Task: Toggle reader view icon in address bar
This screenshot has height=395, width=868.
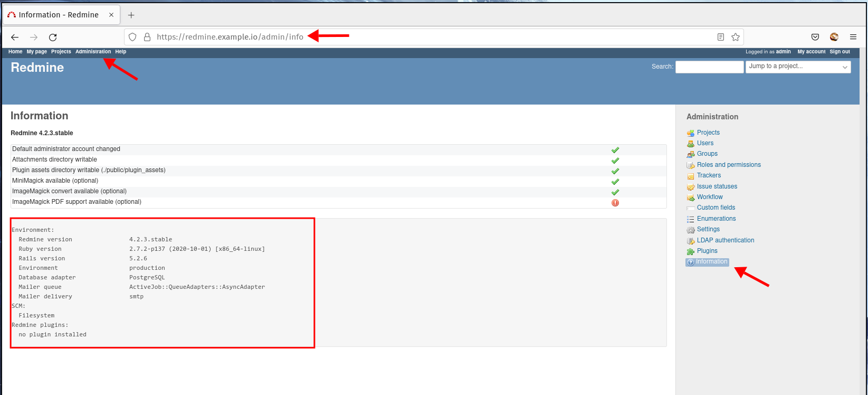Action: click(x=721, y=37)
